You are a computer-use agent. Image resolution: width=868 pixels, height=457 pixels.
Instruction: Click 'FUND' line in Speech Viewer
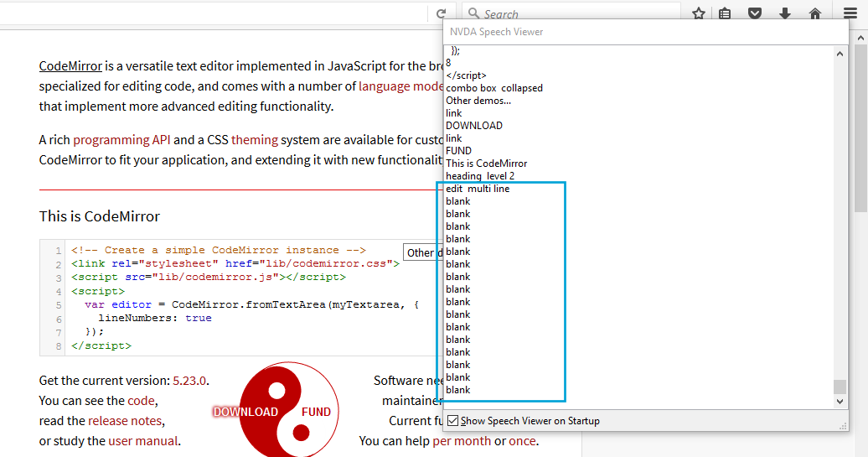pos(458,151)
